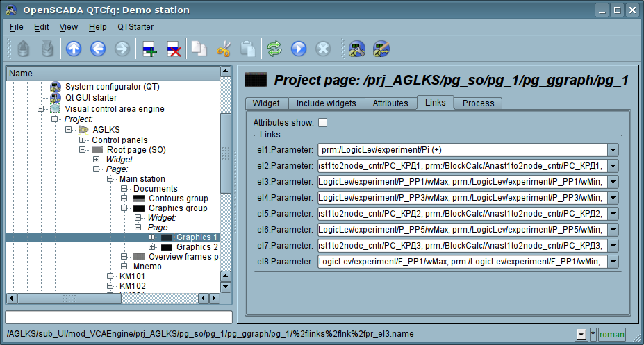
Task: Cut the item with the scissors icon
Action: pos(224,49)
